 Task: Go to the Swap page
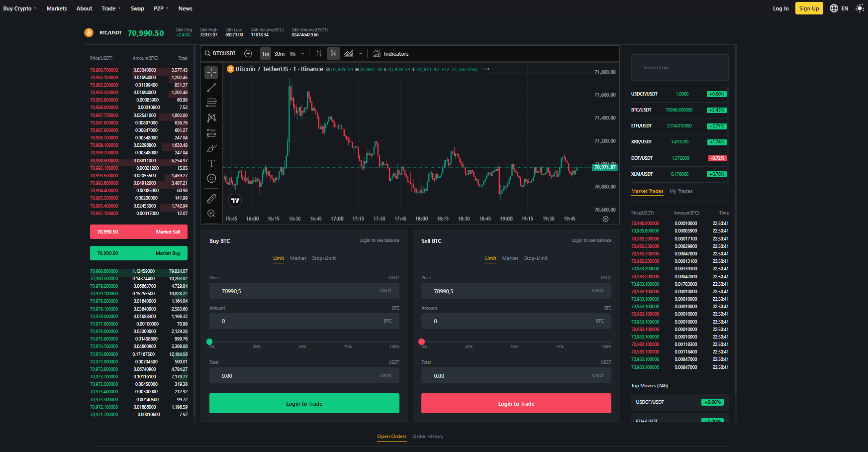pyautogui.click(x=137, y=8)
